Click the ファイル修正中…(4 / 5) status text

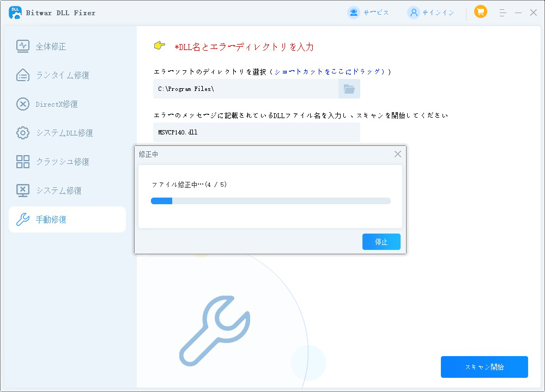pyautogui.click(x=190, y=185)
